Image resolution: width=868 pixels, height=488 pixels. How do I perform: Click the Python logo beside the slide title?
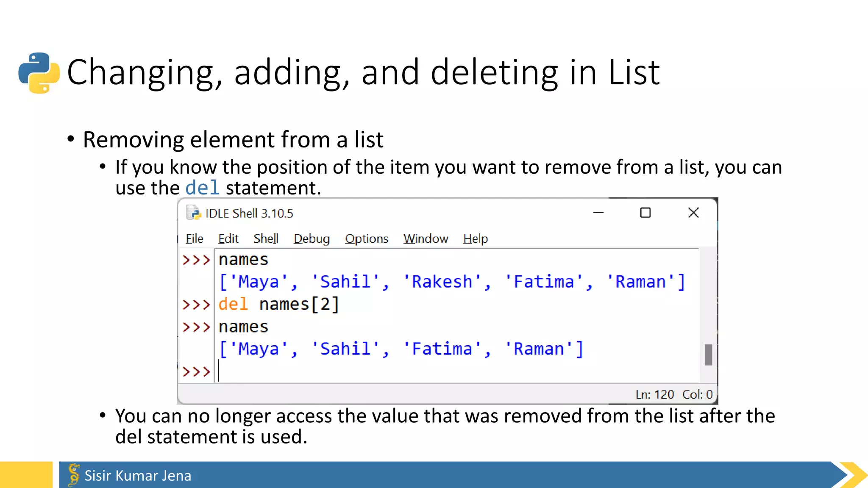click(39, 72)
